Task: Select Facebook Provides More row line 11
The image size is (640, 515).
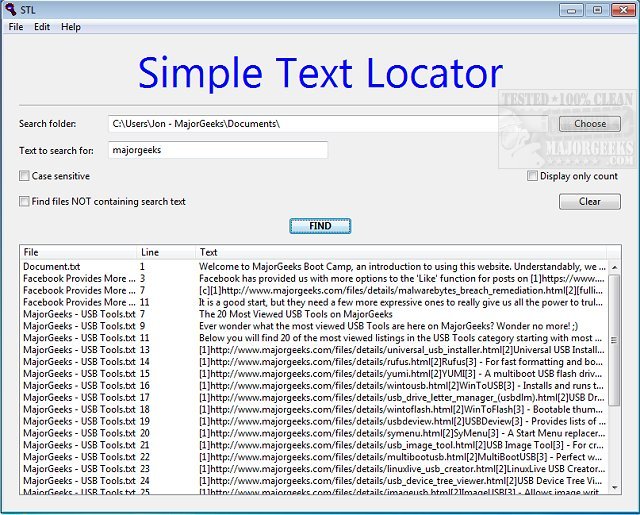Action: pos(313,302)
